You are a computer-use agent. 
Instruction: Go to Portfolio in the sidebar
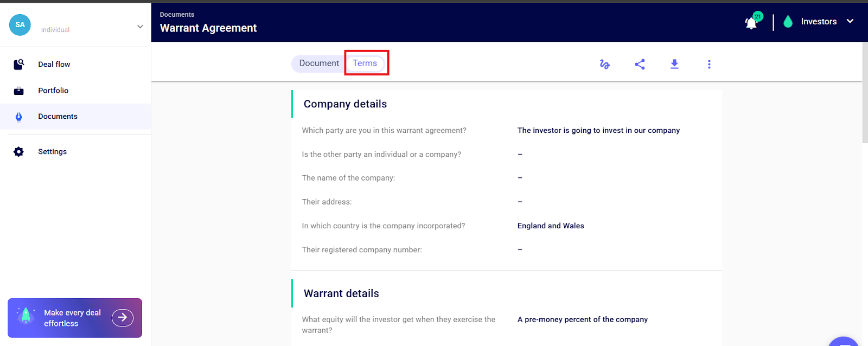tap(53, 91)
